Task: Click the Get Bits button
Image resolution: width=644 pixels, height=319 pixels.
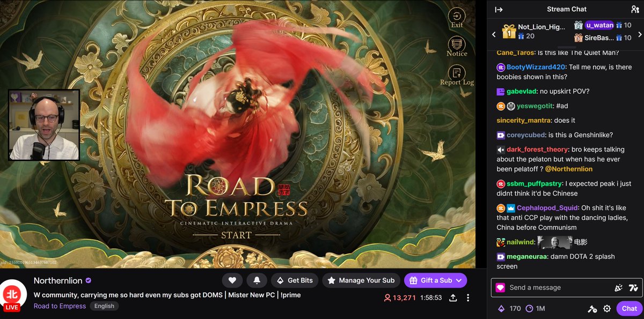Action: (295, 280)
